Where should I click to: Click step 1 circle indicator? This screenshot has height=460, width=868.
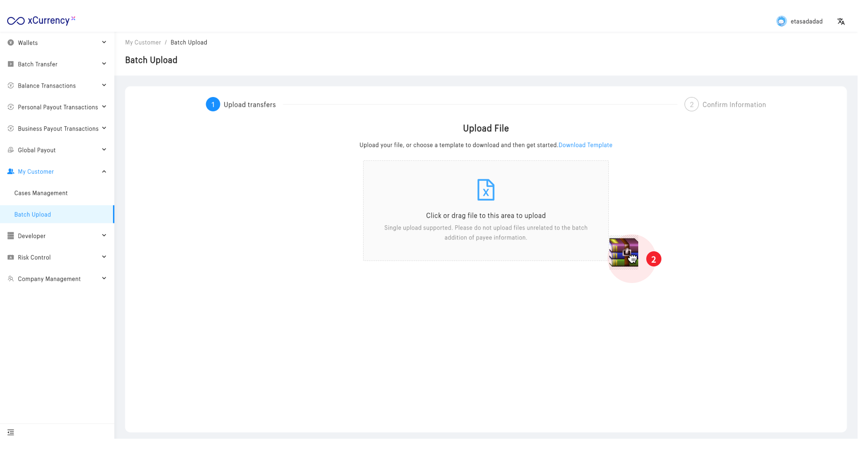tap(213, 105)
